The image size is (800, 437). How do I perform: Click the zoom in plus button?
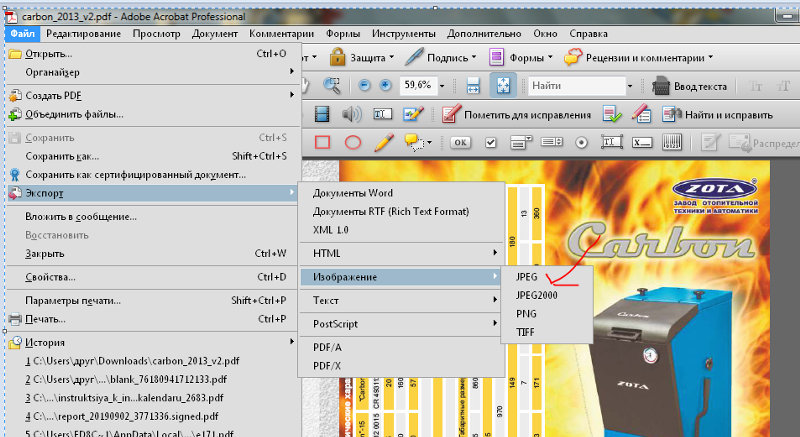(x=385, y=86)
